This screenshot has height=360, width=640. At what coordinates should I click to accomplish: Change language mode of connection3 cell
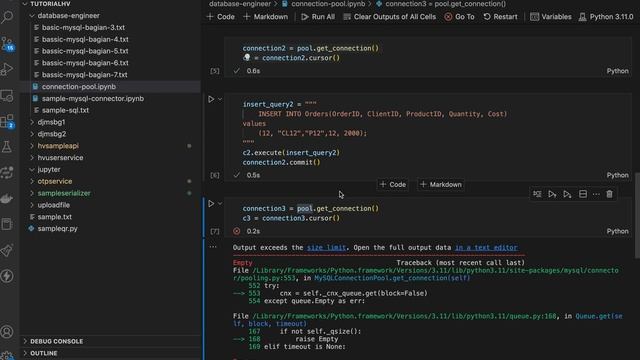[617, 231]
